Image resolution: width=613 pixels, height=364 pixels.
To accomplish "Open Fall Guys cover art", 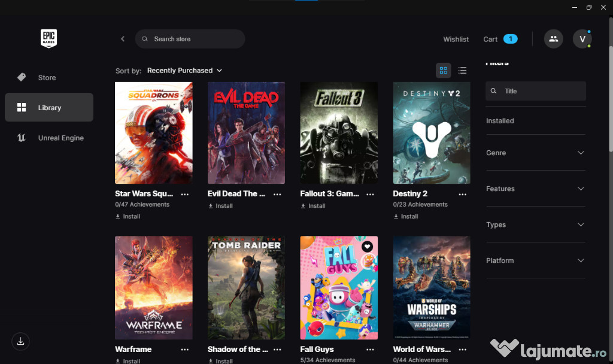I will pyautogui.click(x=339, y=288).
